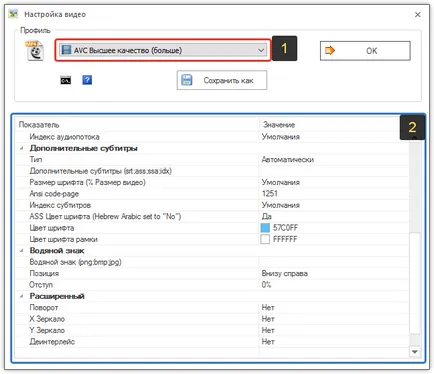Click the settings list vertical scrollbar thumb
The image size is (434, 374).
[x=415, y=283]
